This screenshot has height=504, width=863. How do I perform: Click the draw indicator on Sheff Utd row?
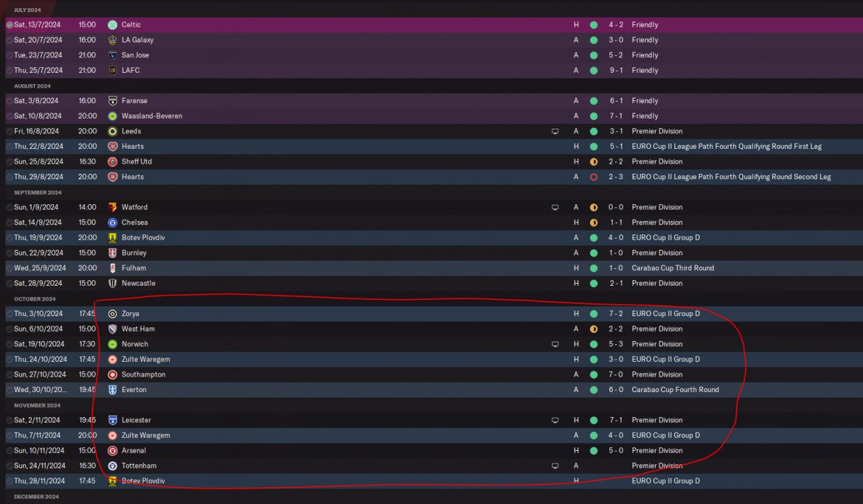[593, 162]
